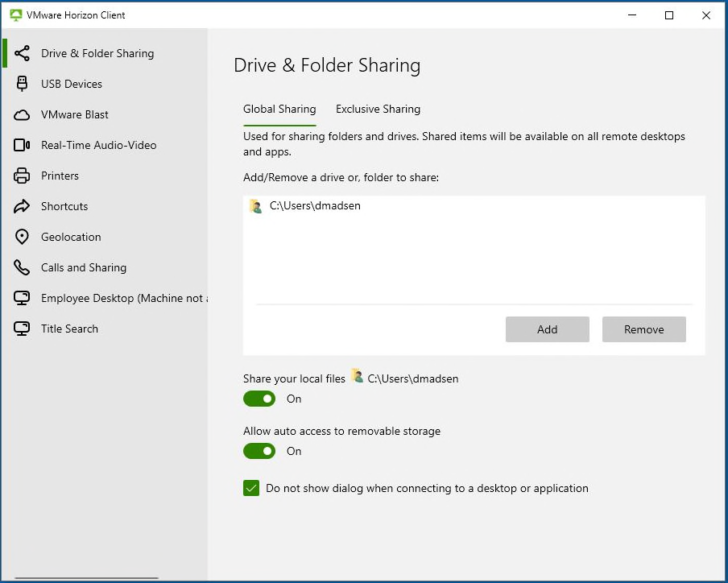Image resolution: width=728 pixels, height=583 pixels.
Task: Open Geolocation settings
Action: [105, 238]
